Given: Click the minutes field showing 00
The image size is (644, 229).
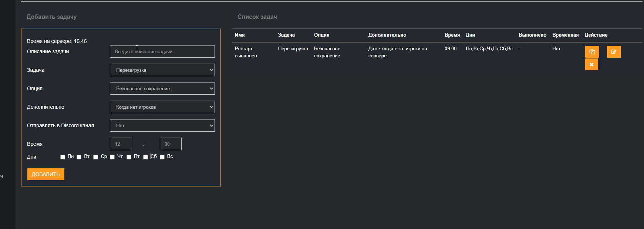Looking at the screenshot, I should [171, 144].
